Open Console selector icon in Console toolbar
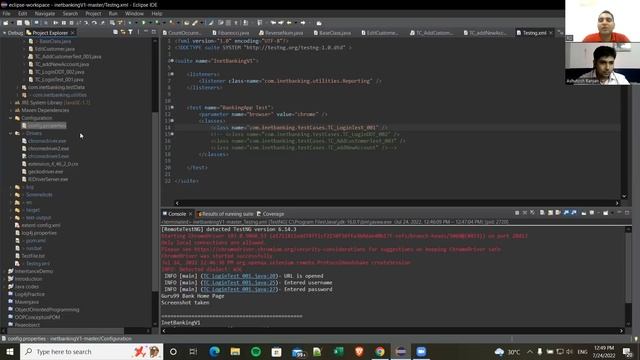Image resolution: width=640 pixels, height=360 pixels. coord(592,213)
